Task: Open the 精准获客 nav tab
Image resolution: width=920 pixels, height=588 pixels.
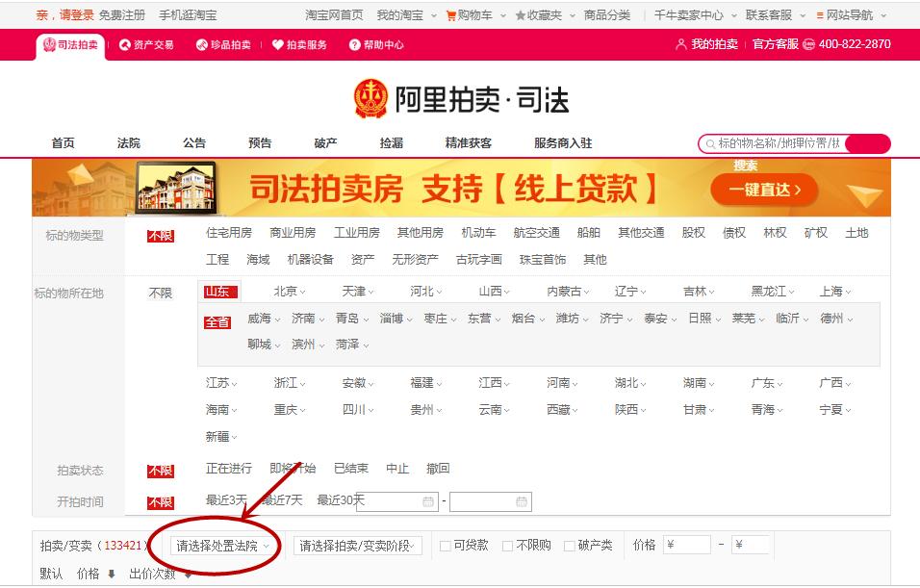Action: 469,143
